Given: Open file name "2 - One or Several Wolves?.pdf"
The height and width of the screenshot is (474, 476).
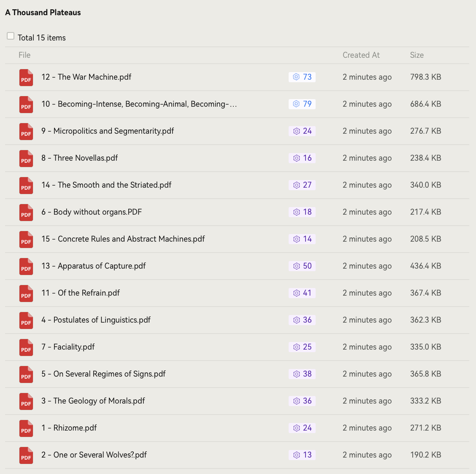Looking at the screenshot, I should pos(94,455).
